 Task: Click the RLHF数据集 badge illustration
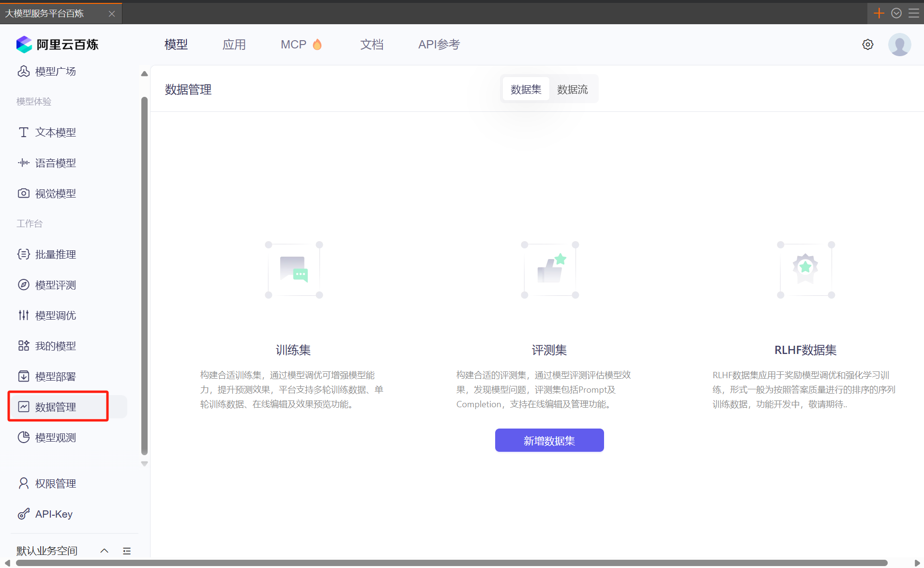click(x=806, y=270)
